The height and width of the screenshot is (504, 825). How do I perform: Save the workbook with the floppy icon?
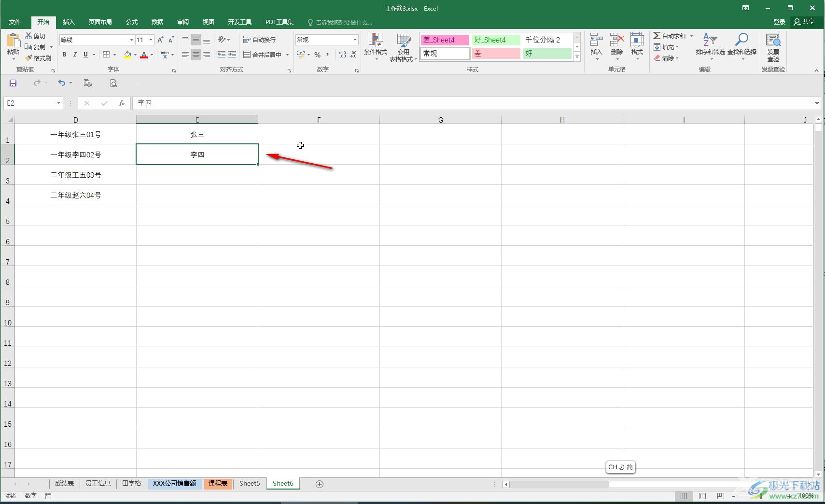pyautogui.click(x=13, y=83)
